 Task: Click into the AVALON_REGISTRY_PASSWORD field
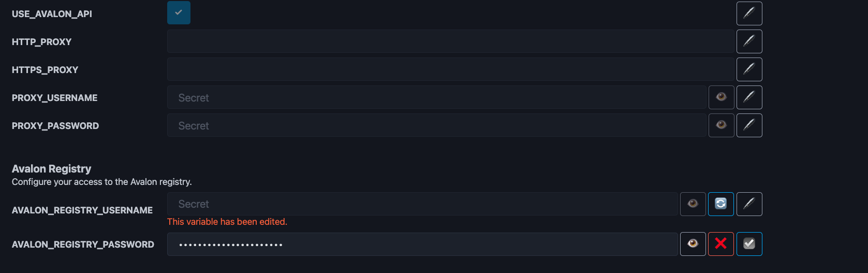click(422, 244)
